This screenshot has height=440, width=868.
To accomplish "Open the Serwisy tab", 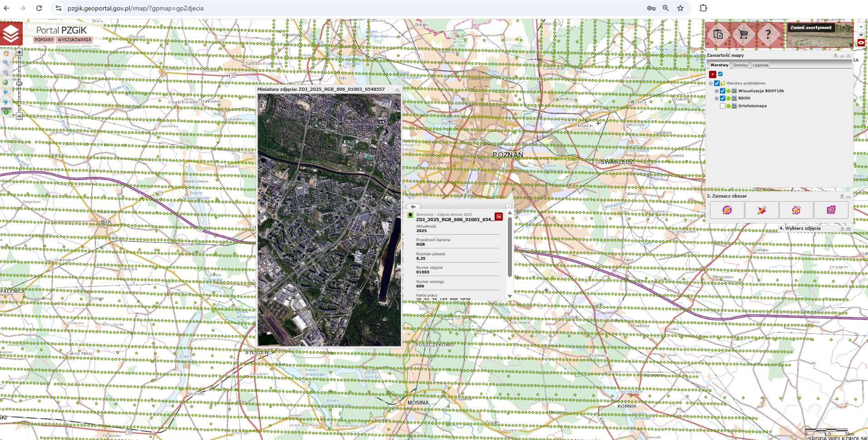I will [x=740, y=65].
